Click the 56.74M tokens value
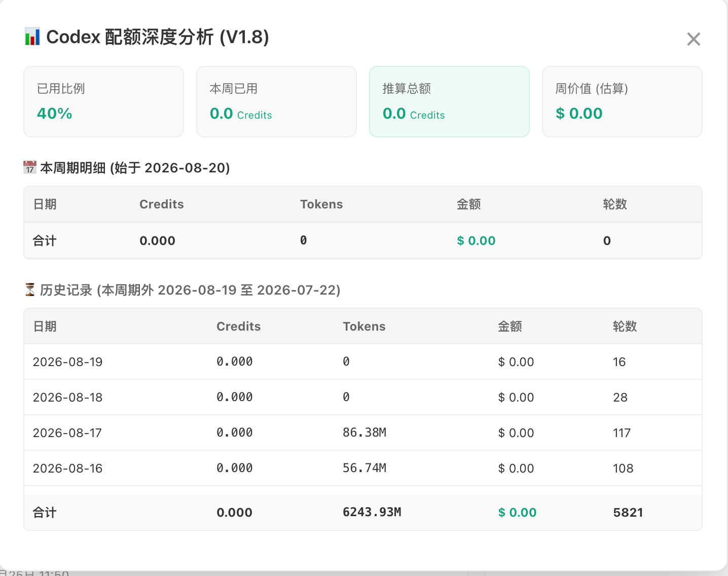728x576 pixels. point(365,468)
